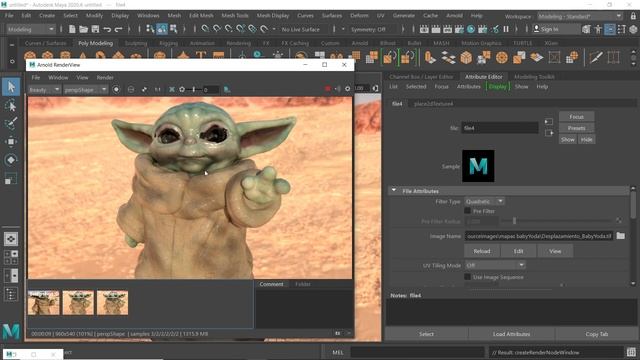Click the pause render icon in the status line
Viewport: 640px width, 360px height.
pyautogui.click(x=506, y=29)
